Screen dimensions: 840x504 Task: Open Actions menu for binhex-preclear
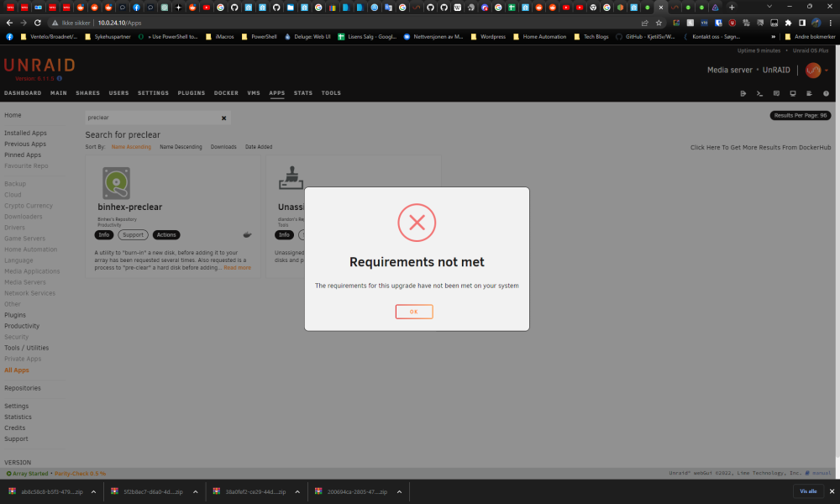(x=166, y=234)
